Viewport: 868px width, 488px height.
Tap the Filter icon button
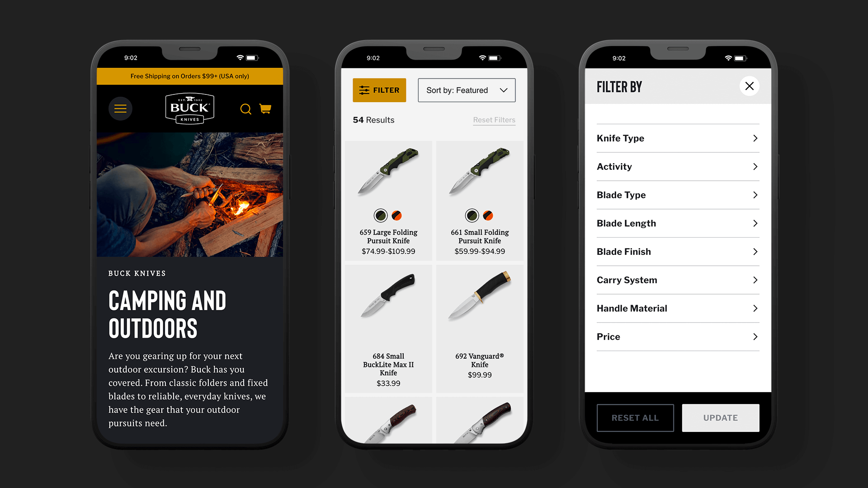(379, 90)
